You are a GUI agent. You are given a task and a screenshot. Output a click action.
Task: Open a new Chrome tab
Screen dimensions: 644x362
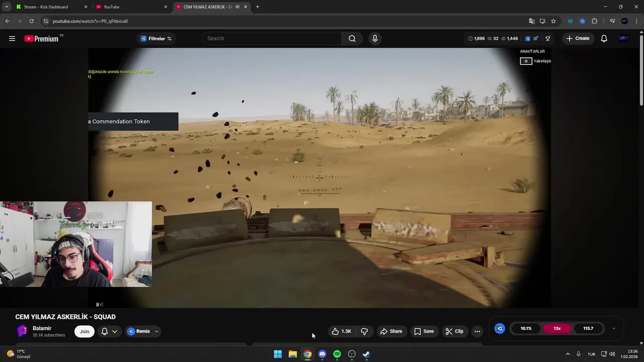(x=258, y=7)
